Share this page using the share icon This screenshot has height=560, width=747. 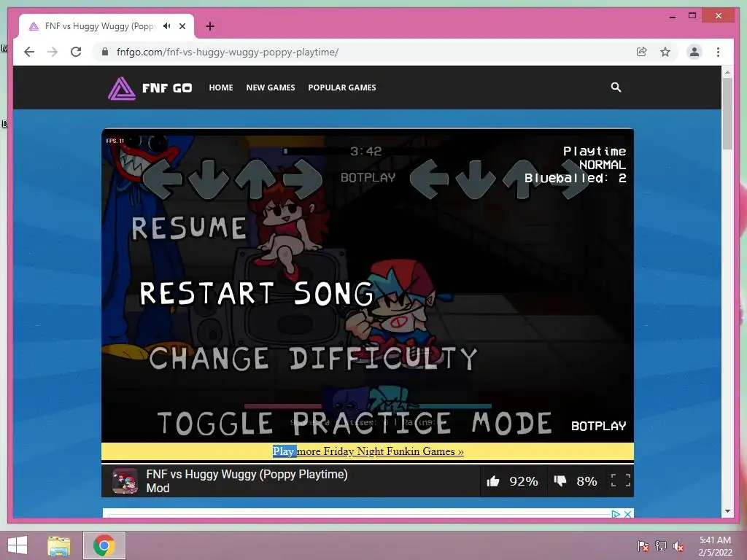point(642,52)
